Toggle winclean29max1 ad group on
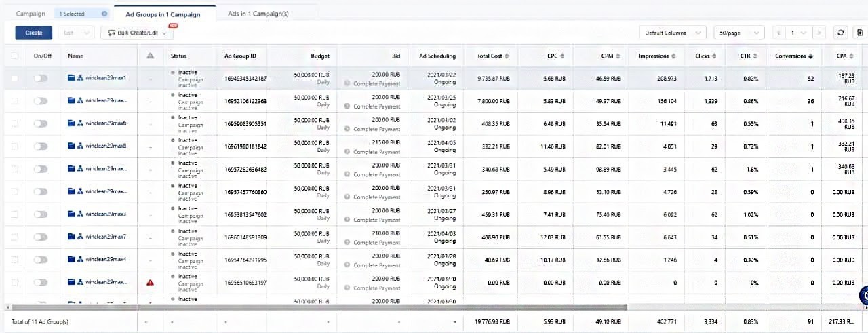 coord(41,78)
